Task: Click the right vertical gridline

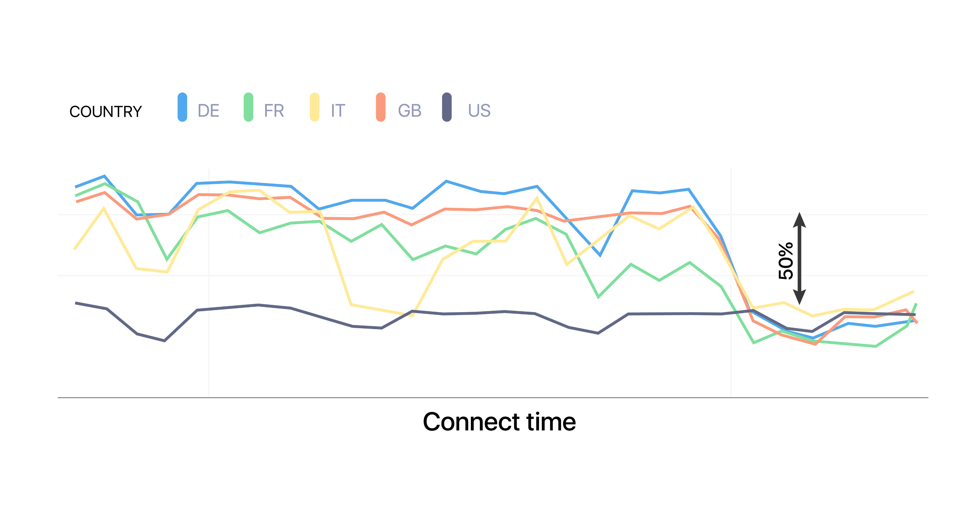Action: tap(731, 283)
